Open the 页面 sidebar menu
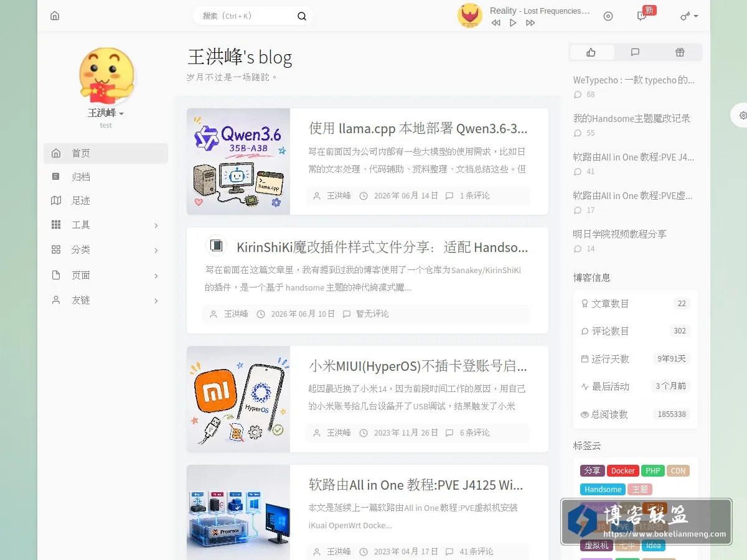Viewport: 747px width, 560px height. tap(106, 275)
